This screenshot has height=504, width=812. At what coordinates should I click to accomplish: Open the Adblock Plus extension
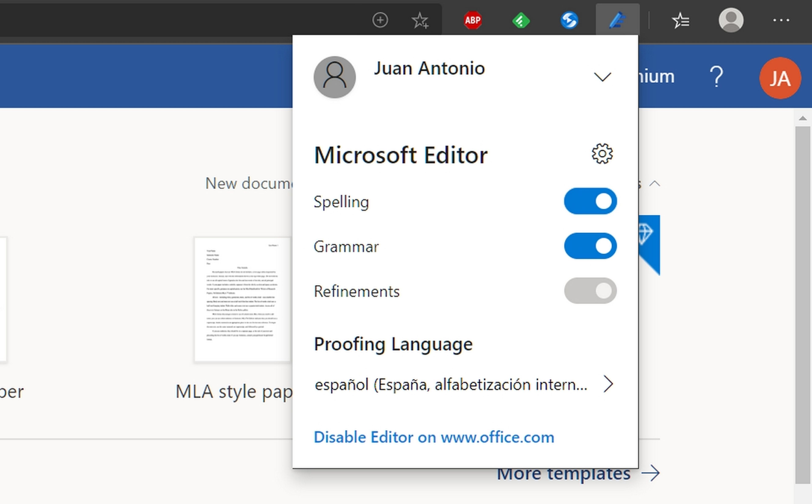point(473,20)
